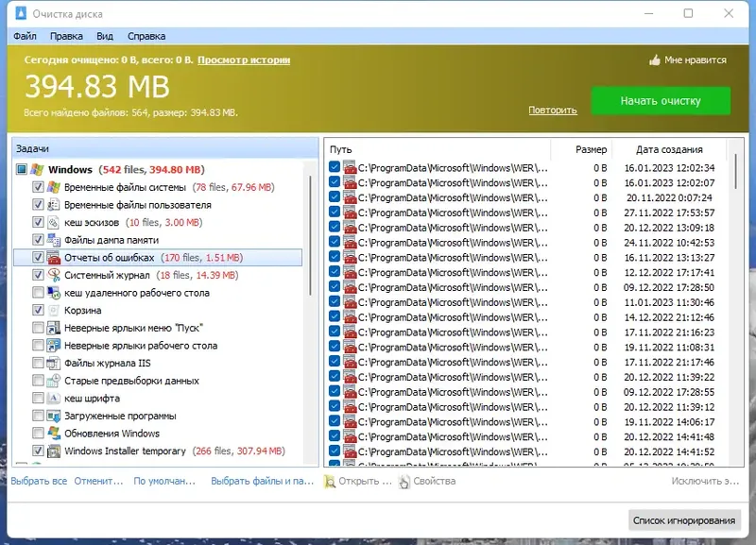Screen dimensions: 756x545
Task: Click the red Отчеты об ошибках icon
Action: 54,257
